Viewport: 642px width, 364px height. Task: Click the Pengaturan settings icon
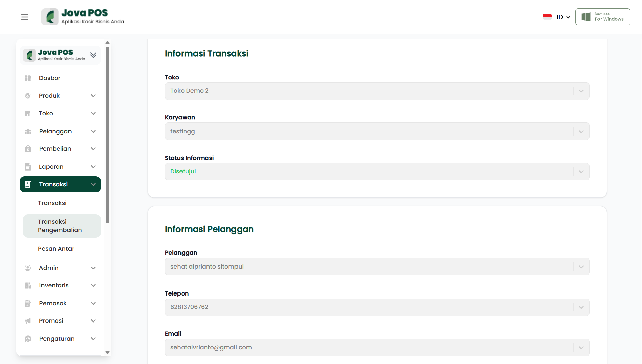point(28,339)
